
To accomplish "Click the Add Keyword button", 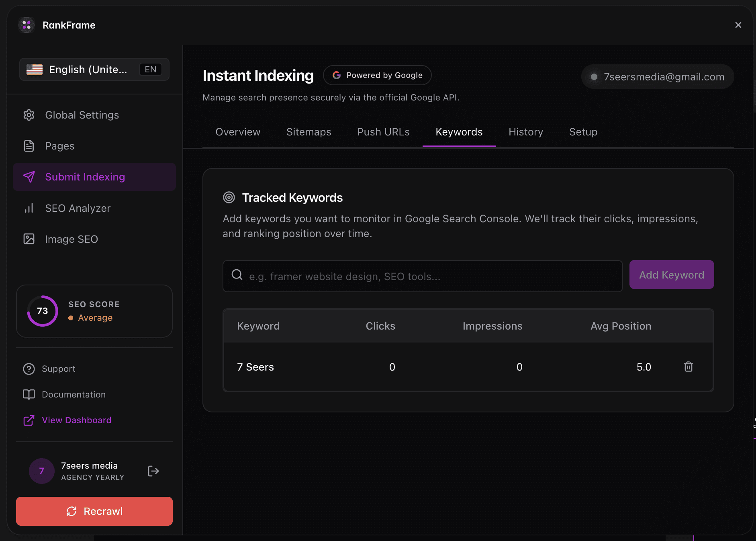I will click(672, 275).
